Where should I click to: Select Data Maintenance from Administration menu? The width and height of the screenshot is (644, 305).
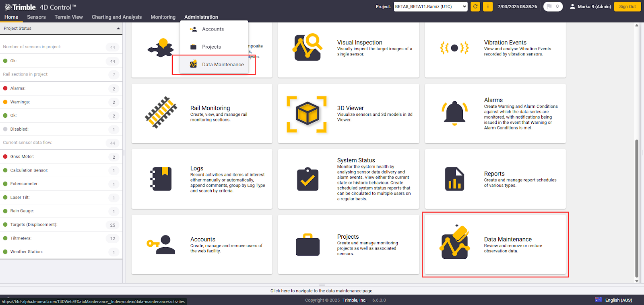pyautogui.click(x=223, y=65)
